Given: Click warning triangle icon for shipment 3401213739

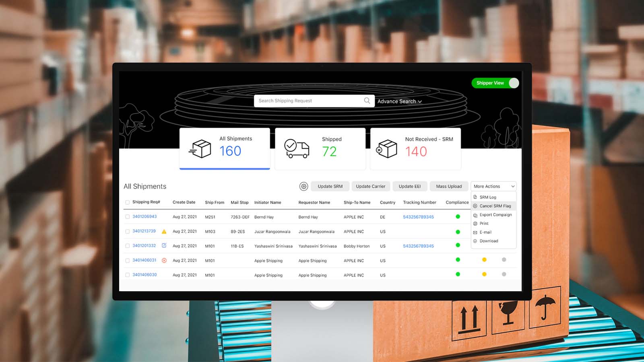Looking at the screenshot, I should pyautogui.click(x=164, y=232).
